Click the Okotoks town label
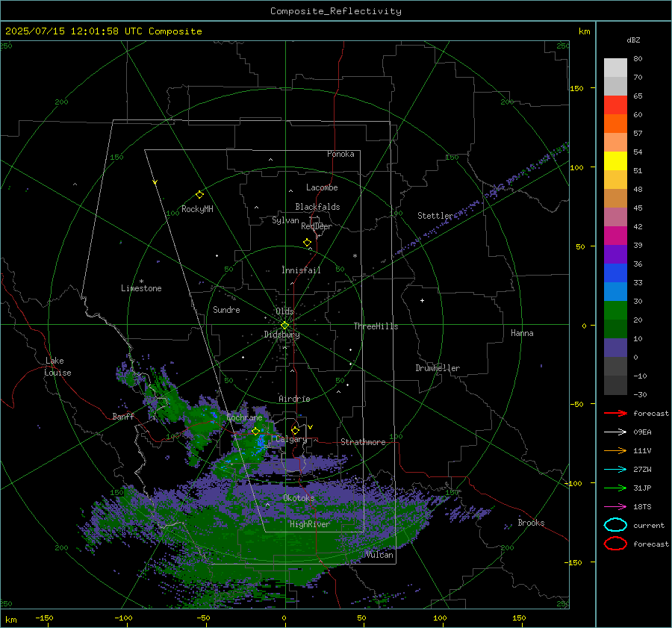672x628 pixels. pyautogui.click(x=299, y=498)
